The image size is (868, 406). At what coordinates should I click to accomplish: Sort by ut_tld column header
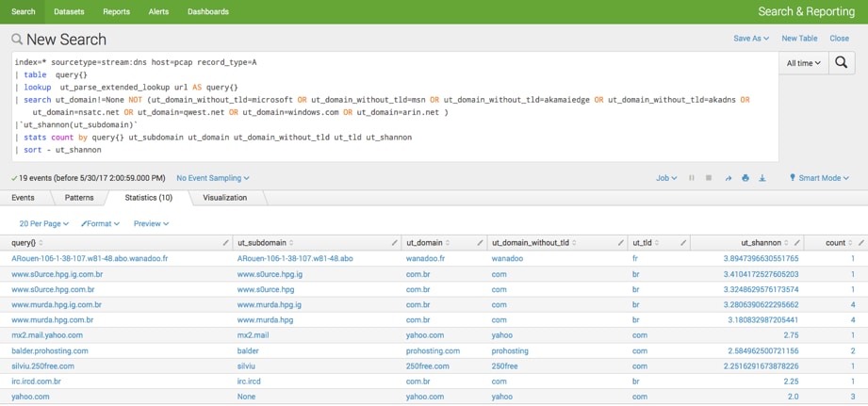pos(645,243)
